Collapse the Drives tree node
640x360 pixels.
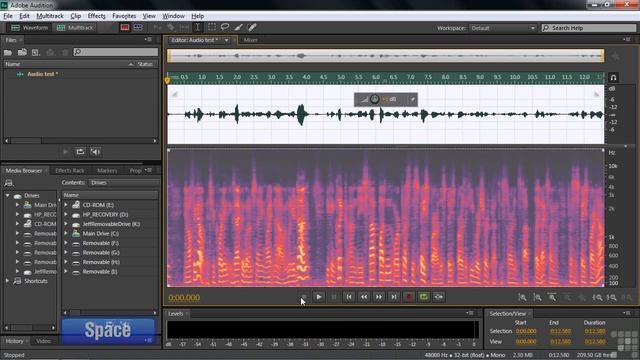[x=7, y=196]
